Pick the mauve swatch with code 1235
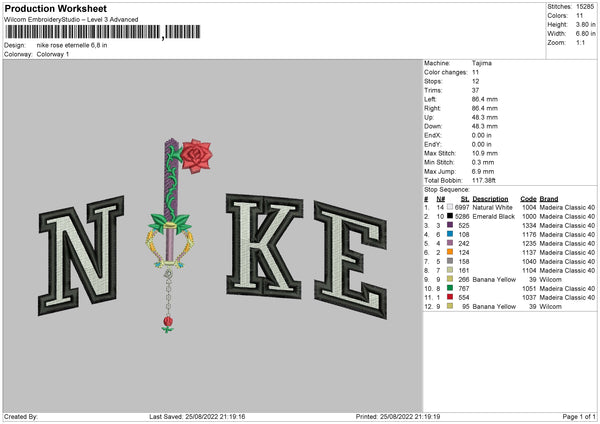Viewport: 600px width, 424px height. coord(450,243)
